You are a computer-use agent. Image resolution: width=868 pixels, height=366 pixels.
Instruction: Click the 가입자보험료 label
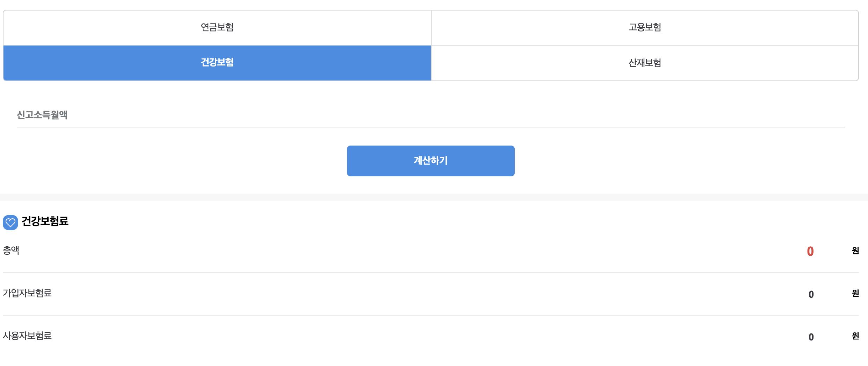coord(28,294)
